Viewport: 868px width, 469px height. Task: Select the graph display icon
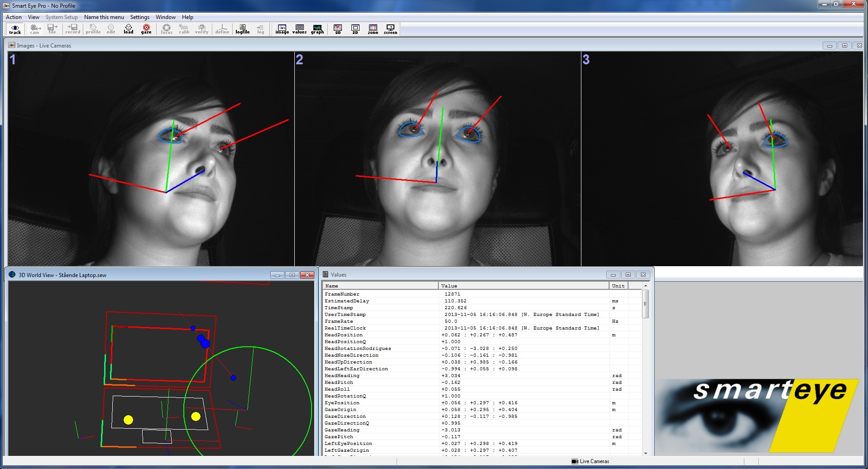click(x=317, y=29)
